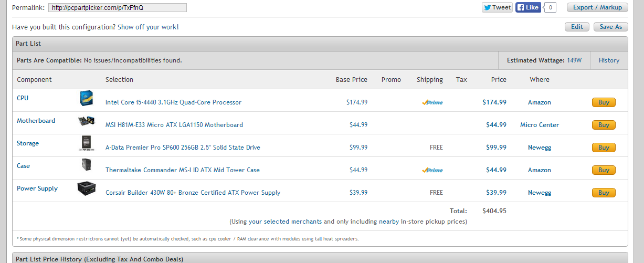644x263 pixels.
Task: Click the $44.99 price in Motherboard row
Action: 496,125
